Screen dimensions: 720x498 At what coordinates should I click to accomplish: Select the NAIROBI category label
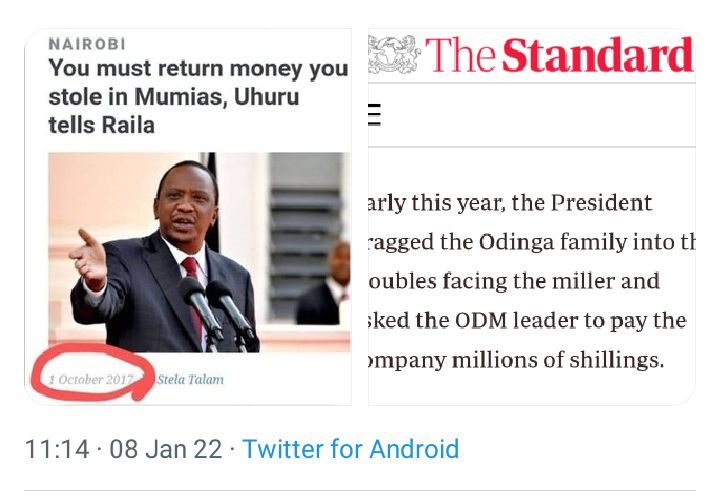[86, 44]
